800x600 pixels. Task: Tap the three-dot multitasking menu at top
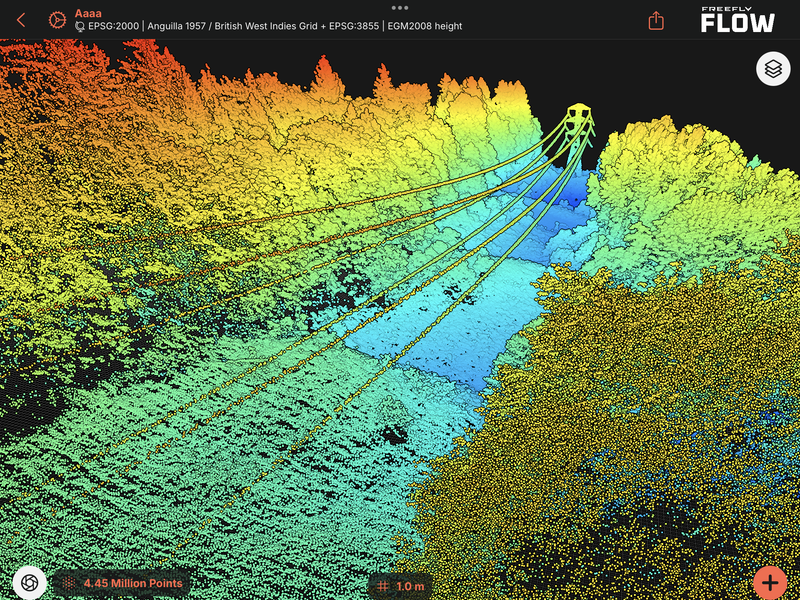pos(400,7)
